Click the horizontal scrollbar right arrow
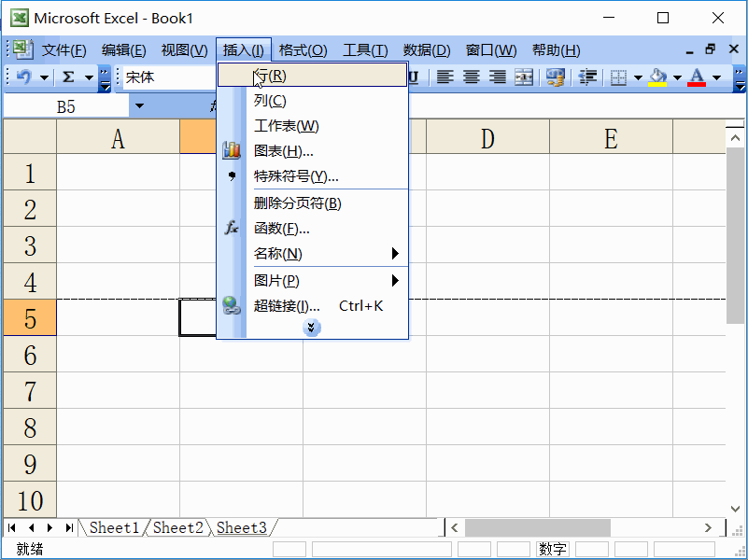Viewport: 748px width, 560px height. point(709,527)
